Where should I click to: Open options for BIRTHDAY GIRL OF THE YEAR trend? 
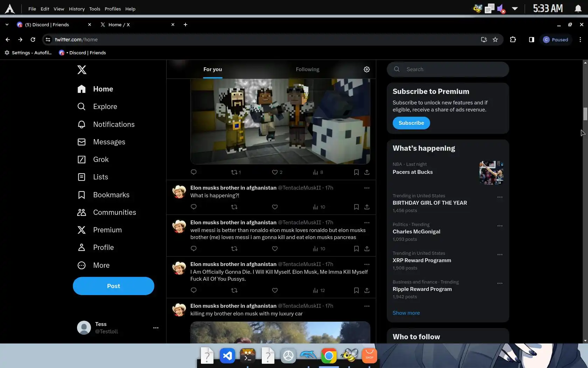coord(500,197)
